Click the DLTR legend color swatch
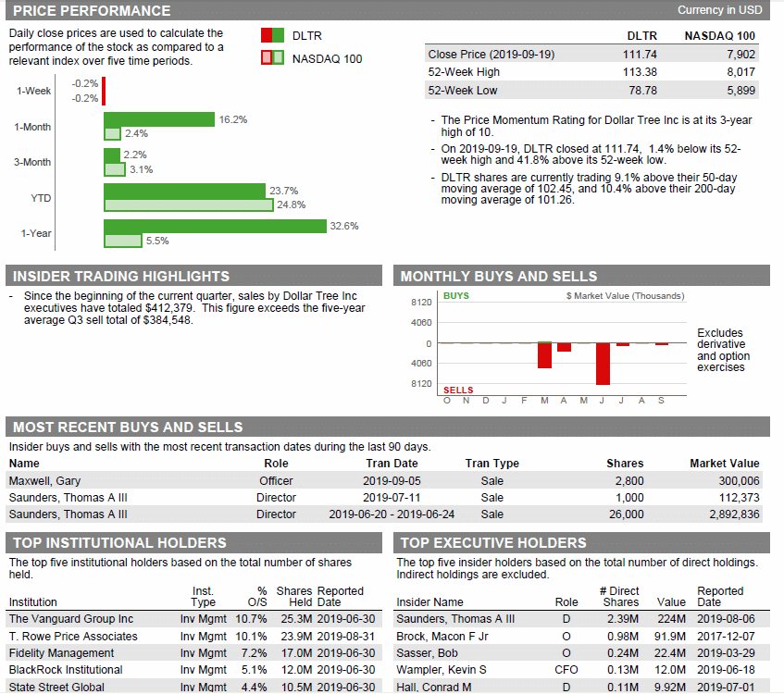 (x=272, y=35)
